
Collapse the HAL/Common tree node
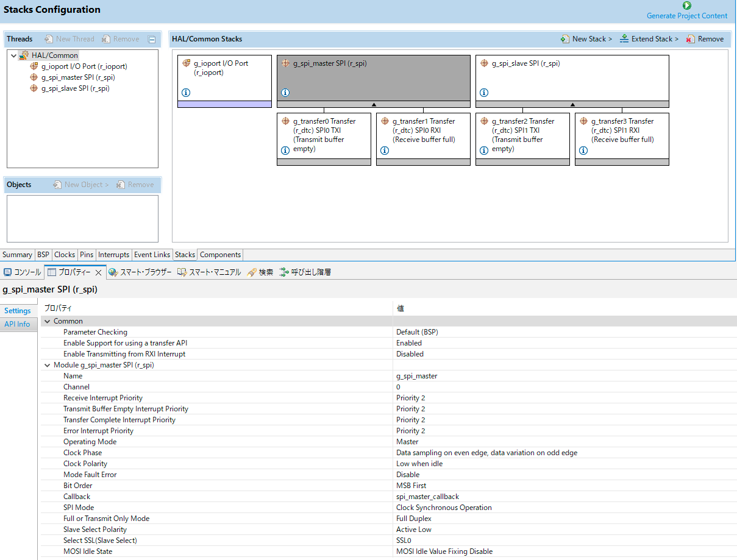tap(14, 55)
